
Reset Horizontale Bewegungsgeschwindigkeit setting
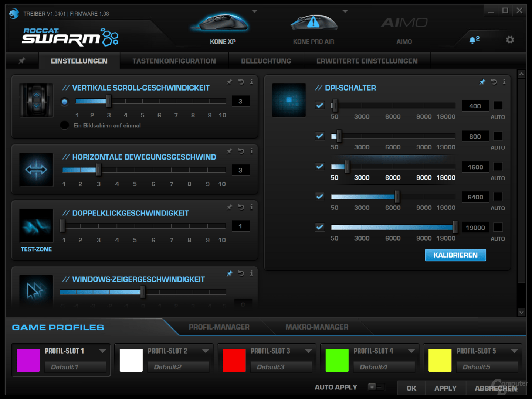(x=241, y=151)
